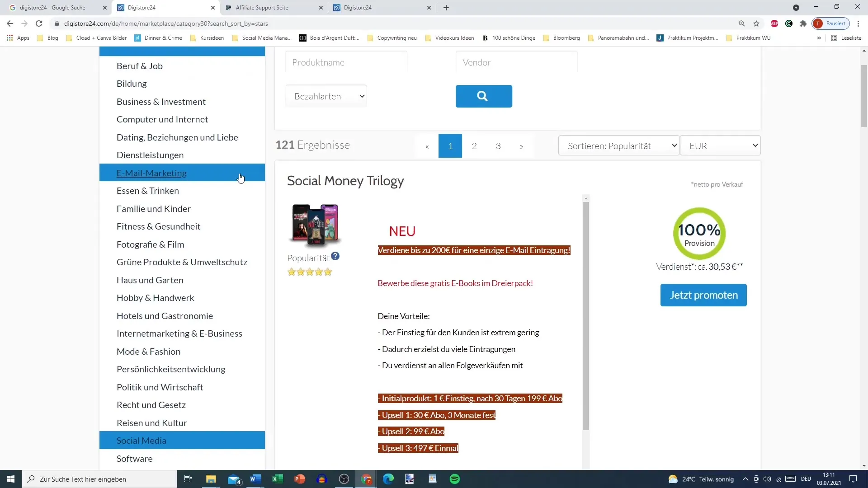Open the browser zoom magnifier icon
The width and height of the screenshot is (868, 488).
click(742, 23)
